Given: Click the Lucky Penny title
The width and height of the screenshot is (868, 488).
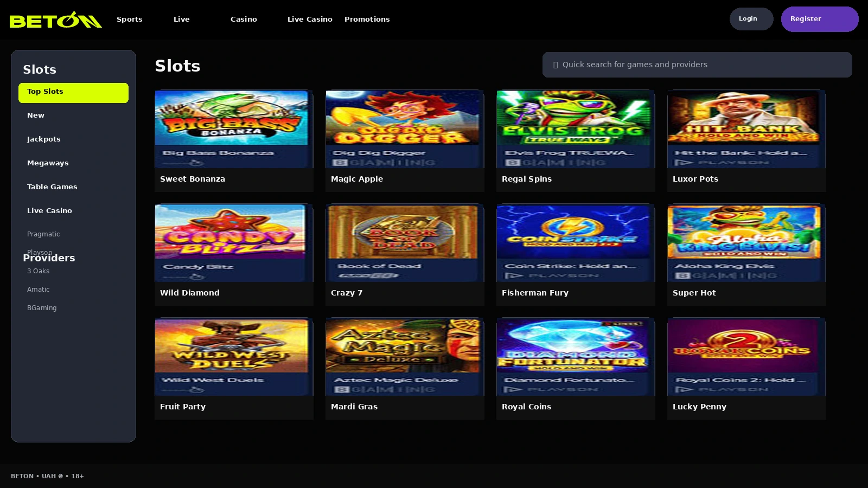Looking at the screenshot, I should point(699,407).
